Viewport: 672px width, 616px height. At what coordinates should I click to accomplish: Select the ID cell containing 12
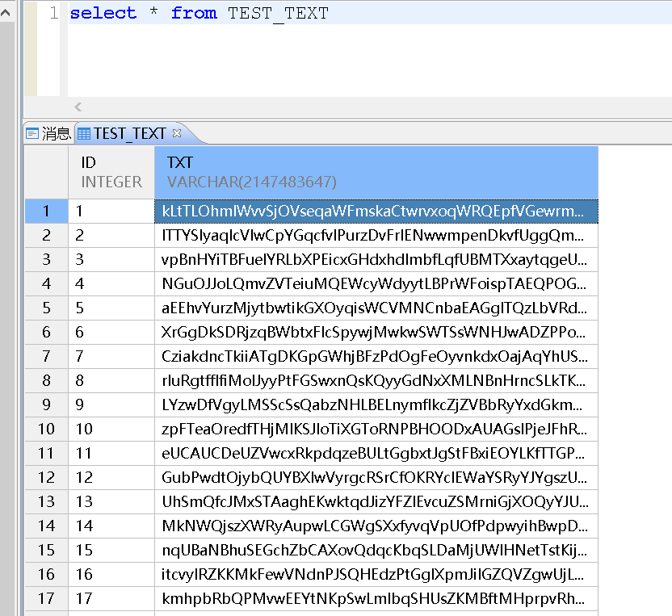tap(111, 478)
